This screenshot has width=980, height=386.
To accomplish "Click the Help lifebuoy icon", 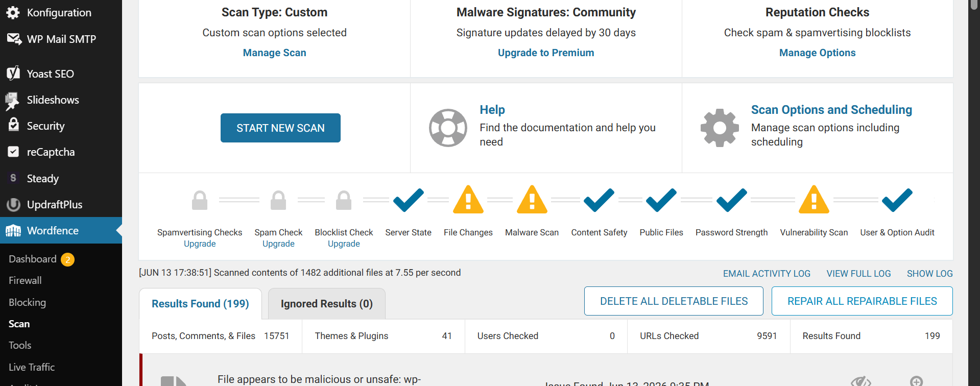I will pos(448,128).
